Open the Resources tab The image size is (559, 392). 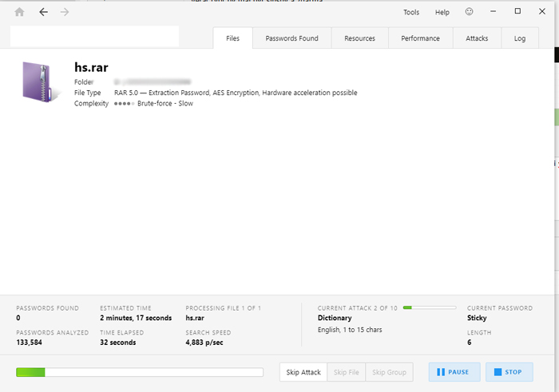[359, 38]
